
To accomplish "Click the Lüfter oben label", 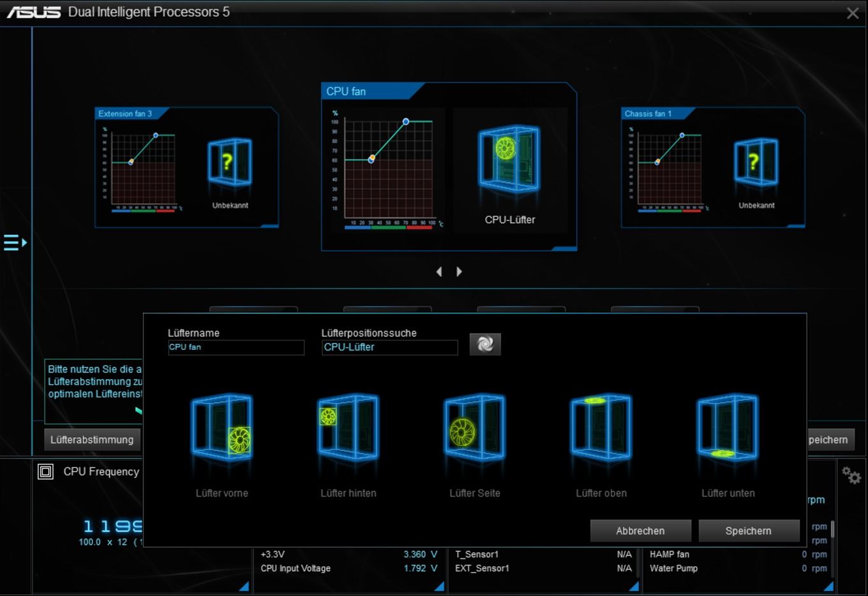I will [601, 493].
